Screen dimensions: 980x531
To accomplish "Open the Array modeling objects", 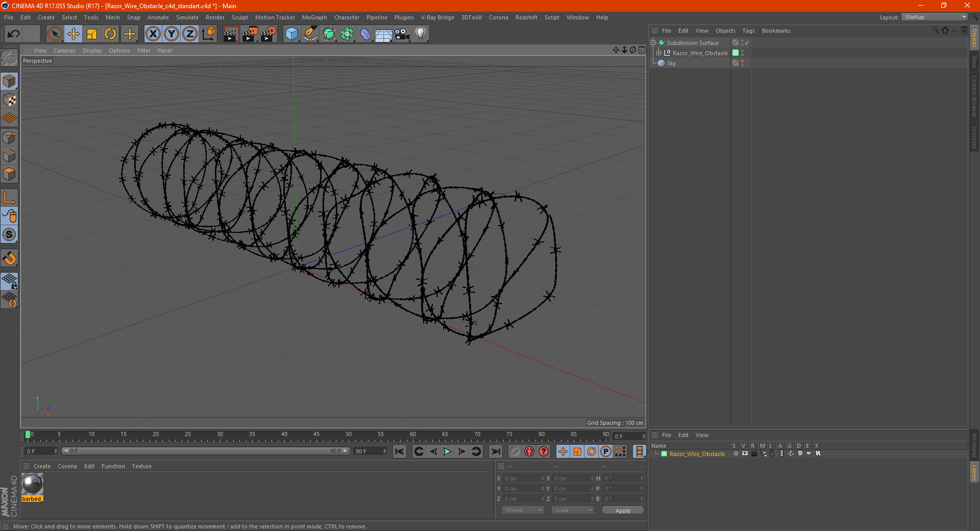I will [x=347, y=34].
